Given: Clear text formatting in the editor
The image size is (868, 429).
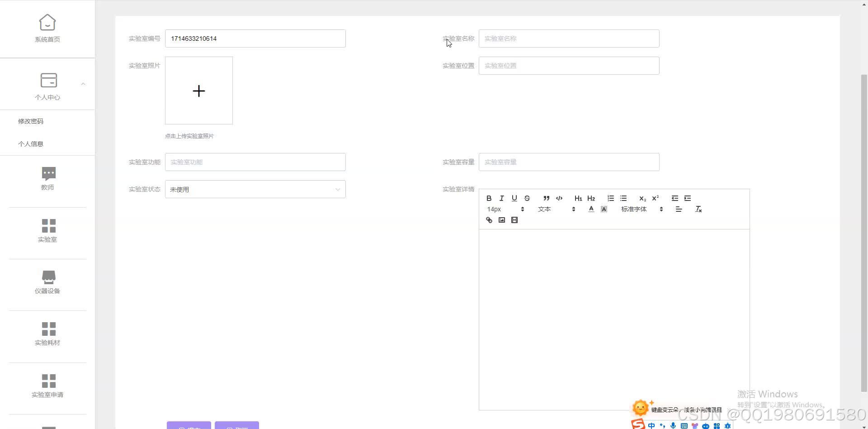Looking at the screenshot, I should [x=698, y=209].
